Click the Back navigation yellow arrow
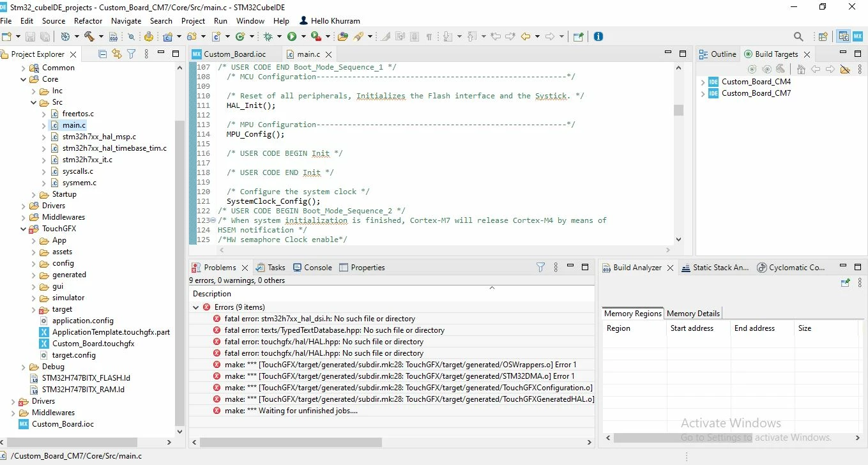Screen dimensions: 868x465 pos(526,36)
